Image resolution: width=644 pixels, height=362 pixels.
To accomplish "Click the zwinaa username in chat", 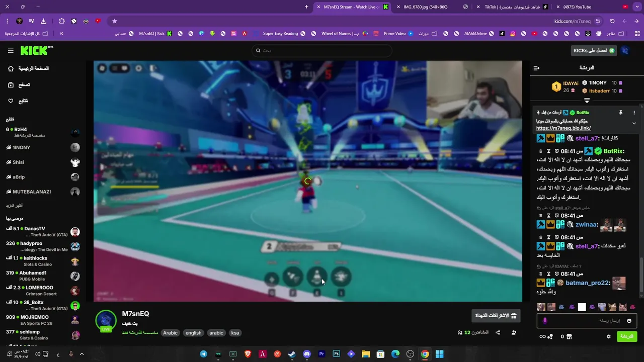I will (586, 225).
